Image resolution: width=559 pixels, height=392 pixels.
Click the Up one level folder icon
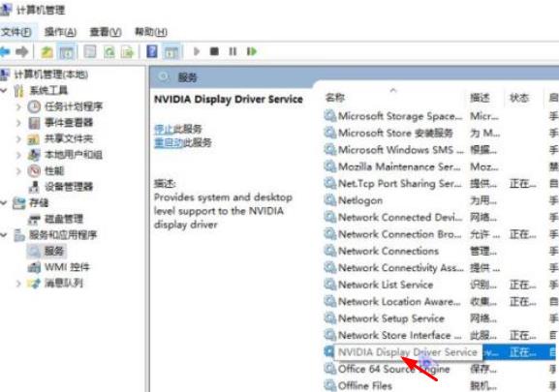[x=47, y=52]
